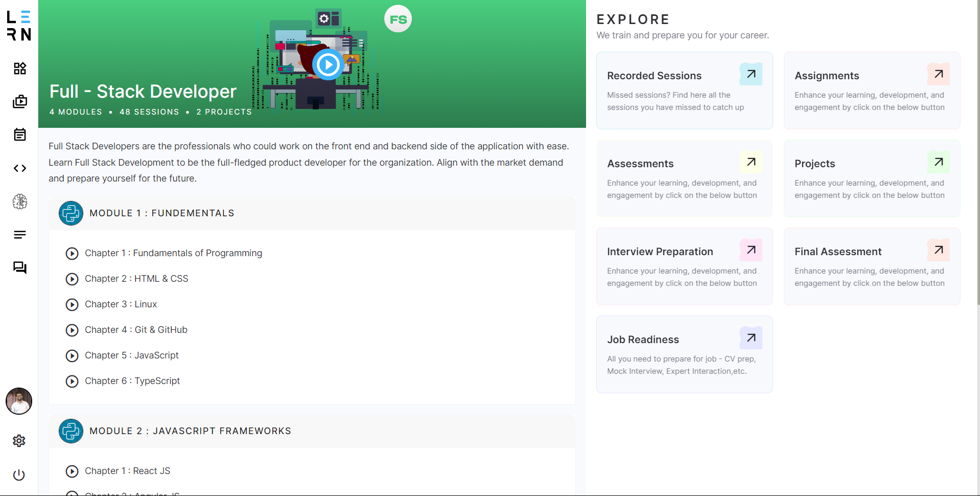Viewport: 980px width, 496px height.
Task: Open the Job Readiness arrow button
Action: click(750, 337)
